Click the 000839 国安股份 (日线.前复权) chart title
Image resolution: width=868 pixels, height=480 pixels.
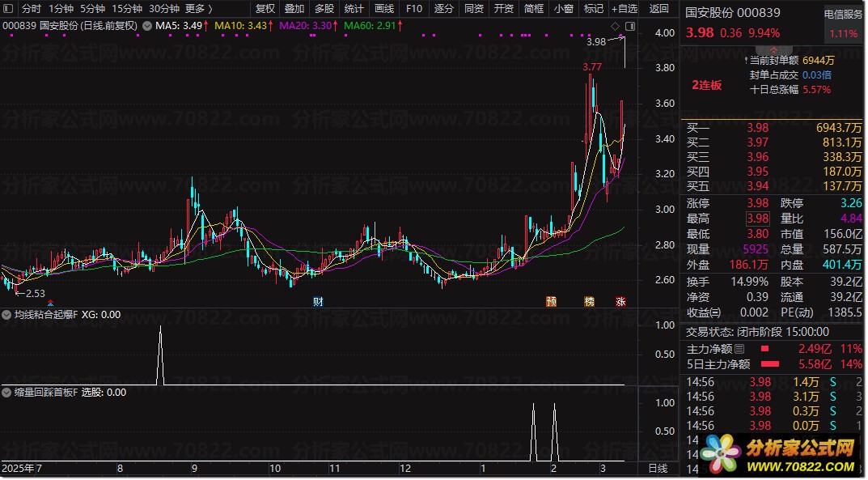pyautogui.click(x=70, y=26)
